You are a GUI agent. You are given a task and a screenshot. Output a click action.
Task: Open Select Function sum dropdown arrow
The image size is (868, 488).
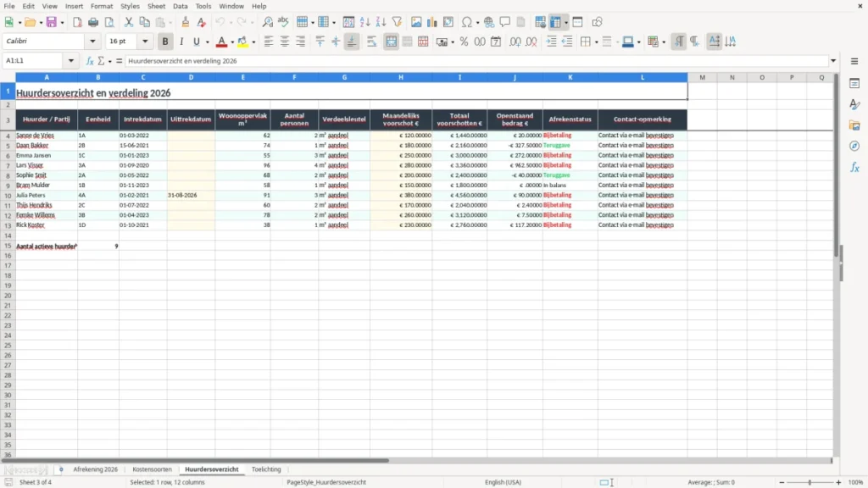[x=109, y=61]
